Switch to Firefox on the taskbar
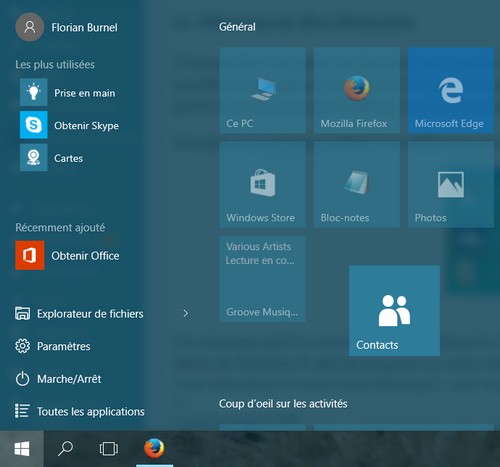Viewport: 500px width, 467px height. point(154,449)
